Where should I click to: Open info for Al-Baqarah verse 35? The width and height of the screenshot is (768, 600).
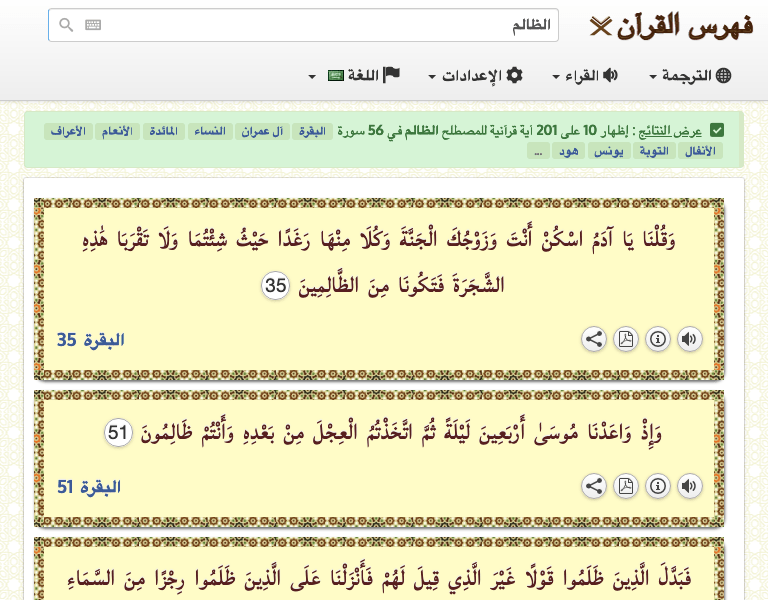tap(657, 339)
